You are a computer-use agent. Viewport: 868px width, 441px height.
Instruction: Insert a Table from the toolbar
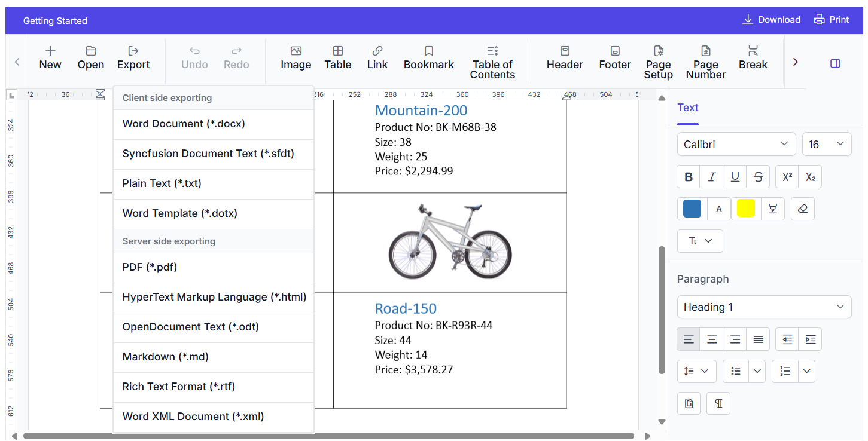pyautogui.click(x=337, y=52)
